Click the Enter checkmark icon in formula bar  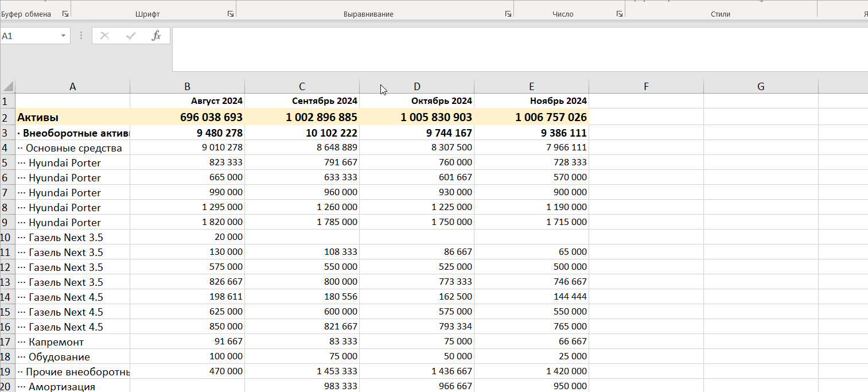[131, 36]
